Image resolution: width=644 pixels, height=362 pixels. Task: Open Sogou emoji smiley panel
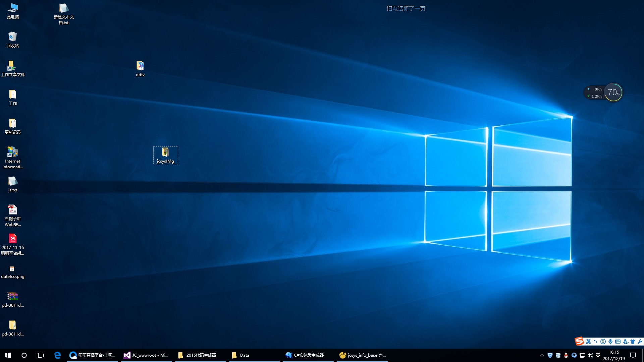click(x=603, y=342)
